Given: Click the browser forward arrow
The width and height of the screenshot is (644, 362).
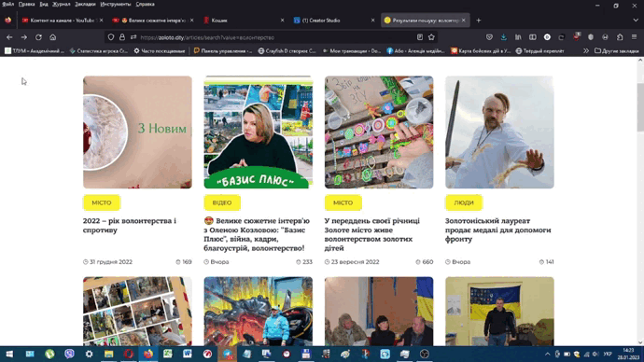Looking at the screenshot, I should [x=24, y=37].
